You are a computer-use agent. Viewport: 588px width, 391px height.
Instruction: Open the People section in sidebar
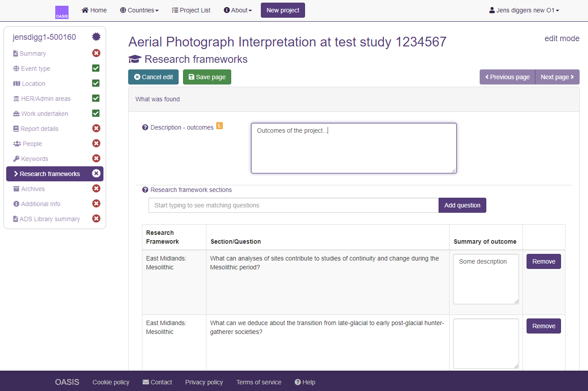point(27,144)
